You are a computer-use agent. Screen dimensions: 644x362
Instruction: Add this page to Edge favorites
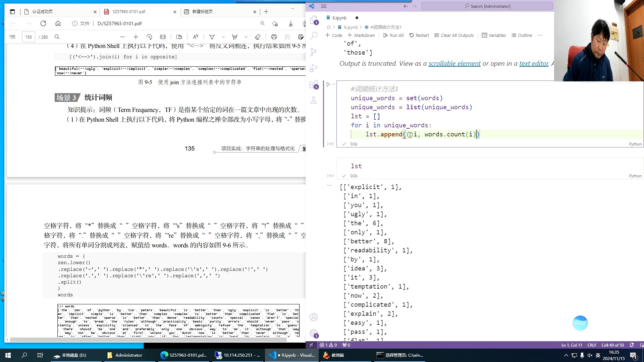[275, 23]
